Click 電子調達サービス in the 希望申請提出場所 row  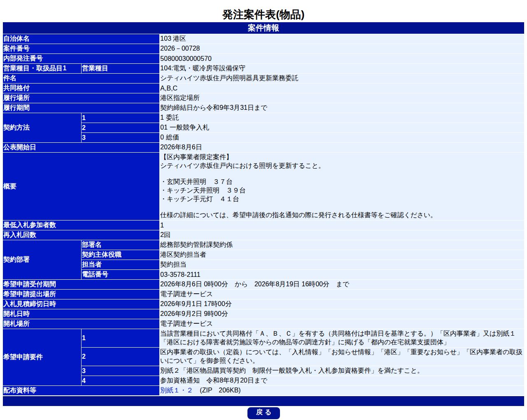coord(186,294)
